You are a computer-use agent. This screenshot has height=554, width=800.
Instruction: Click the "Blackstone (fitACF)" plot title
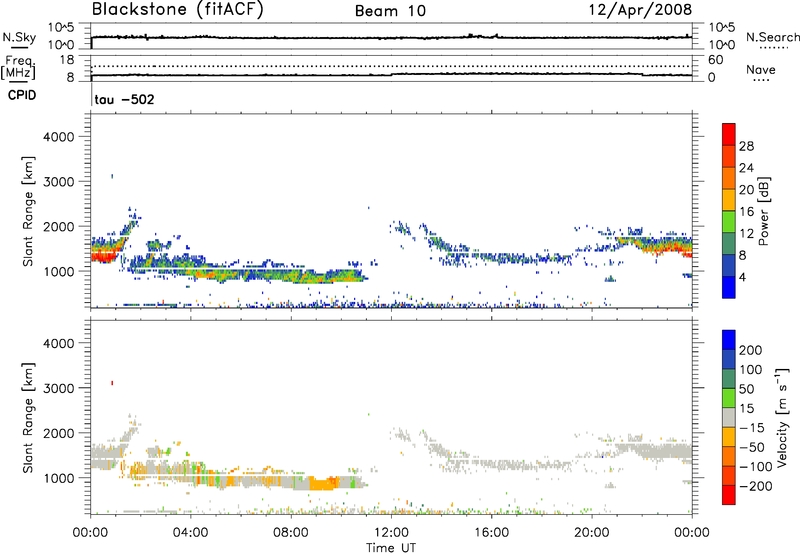click(178, 10)
